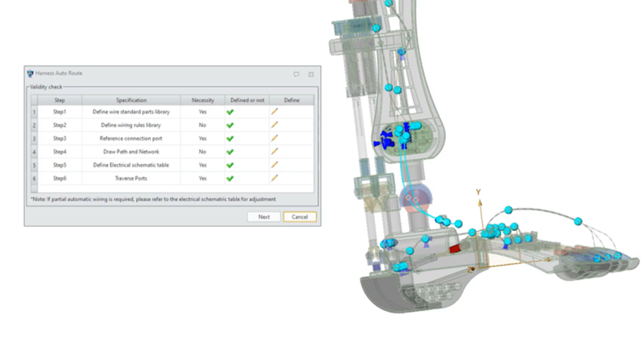
Task: Click the comment bubble icon in dialog title bar
Action: [296, 74]
